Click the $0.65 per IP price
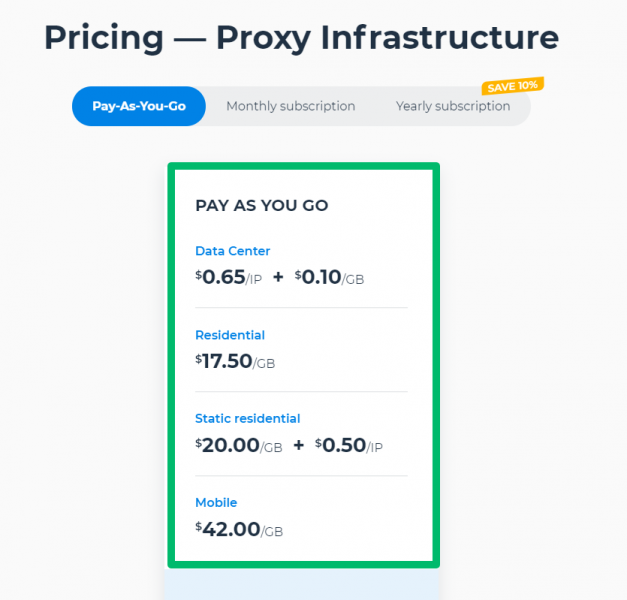This screenshot has height=600, width=627. point(228,277)
